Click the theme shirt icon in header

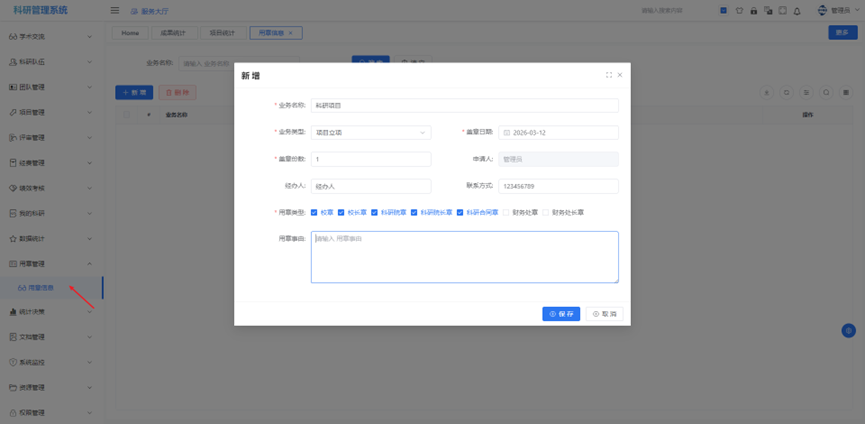[739, 11]
